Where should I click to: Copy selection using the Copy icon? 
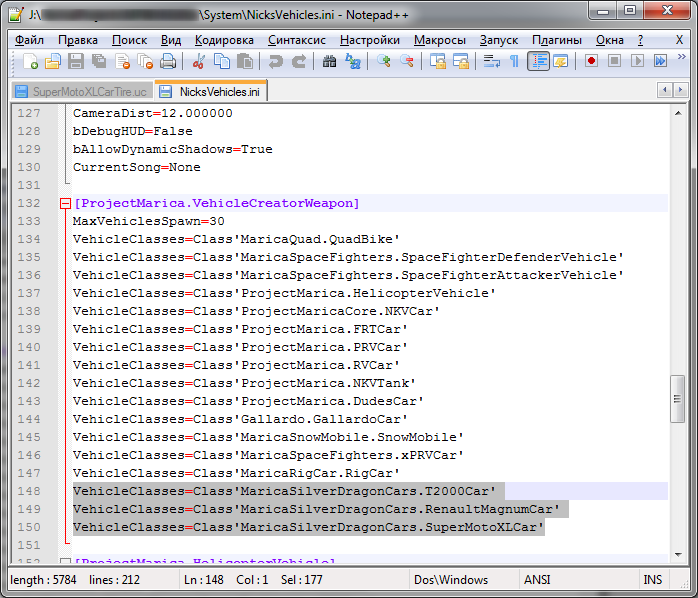[222, 61]
